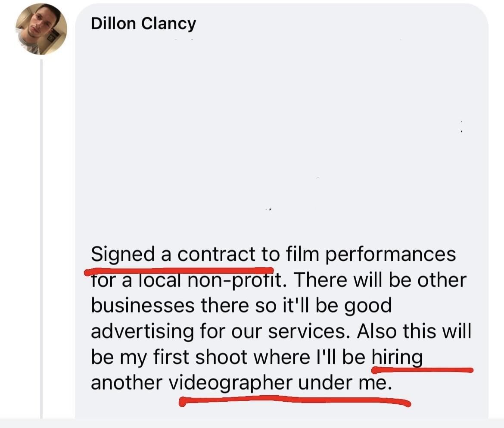Click the word "non-profit" in the comment
The image size is (504, 428).
tap(236, 280)
